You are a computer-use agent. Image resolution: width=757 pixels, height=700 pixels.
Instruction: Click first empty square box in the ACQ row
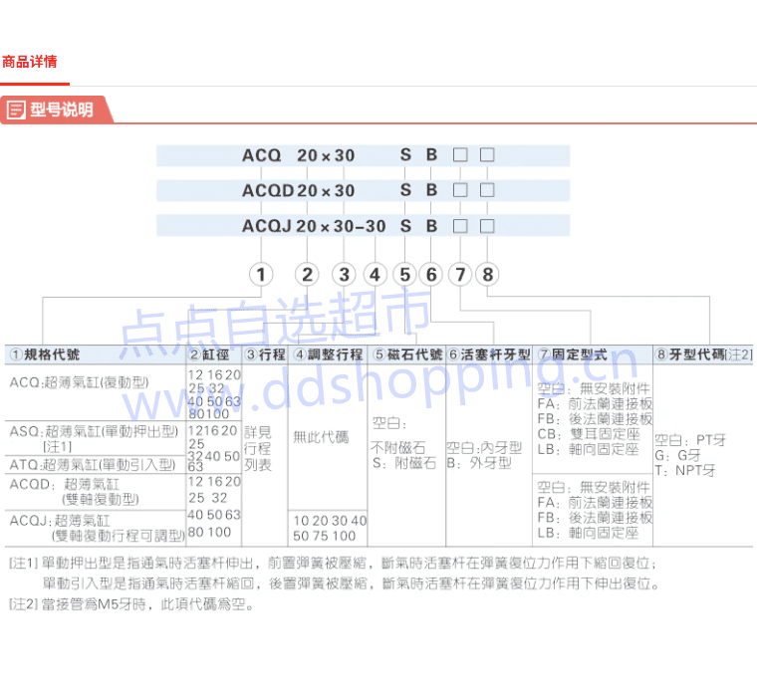[x=460, y=155]
